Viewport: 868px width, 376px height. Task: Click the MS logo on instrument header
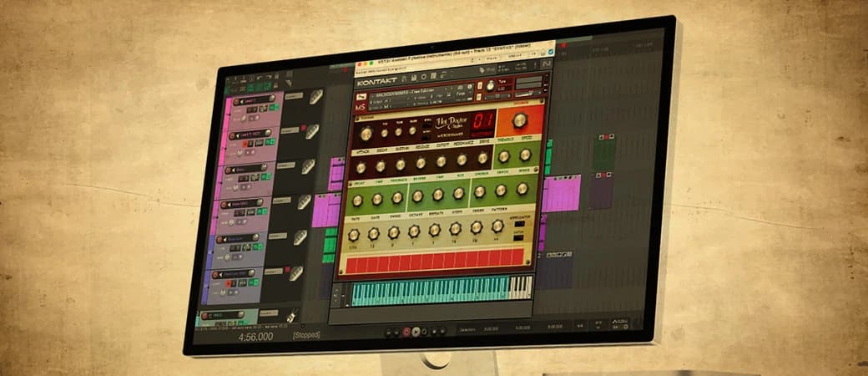[x=361, y=106]
